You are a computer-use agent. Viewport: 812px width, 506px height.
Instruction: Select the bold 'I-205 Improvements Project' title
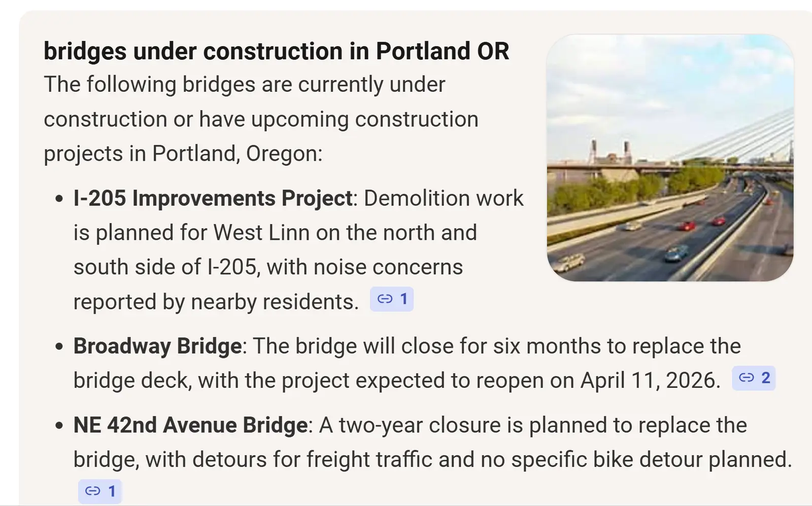click(213, 198)
